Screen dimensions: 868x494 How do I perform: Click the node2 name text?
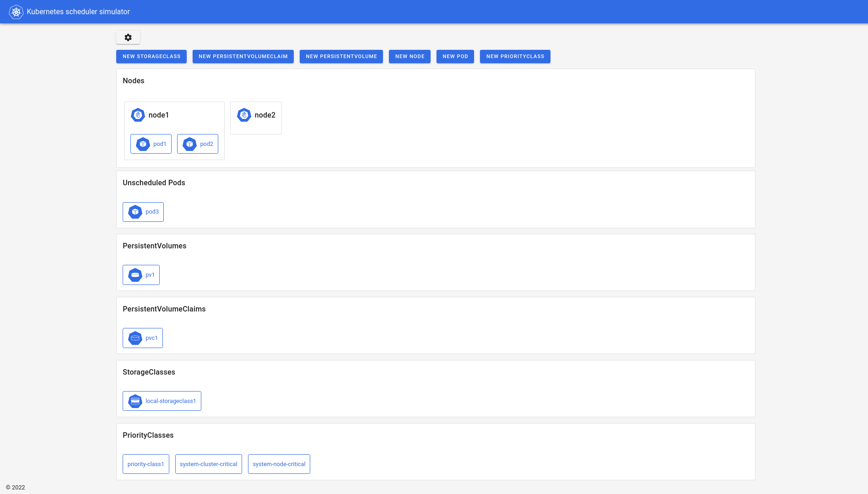tap(265, 115)
